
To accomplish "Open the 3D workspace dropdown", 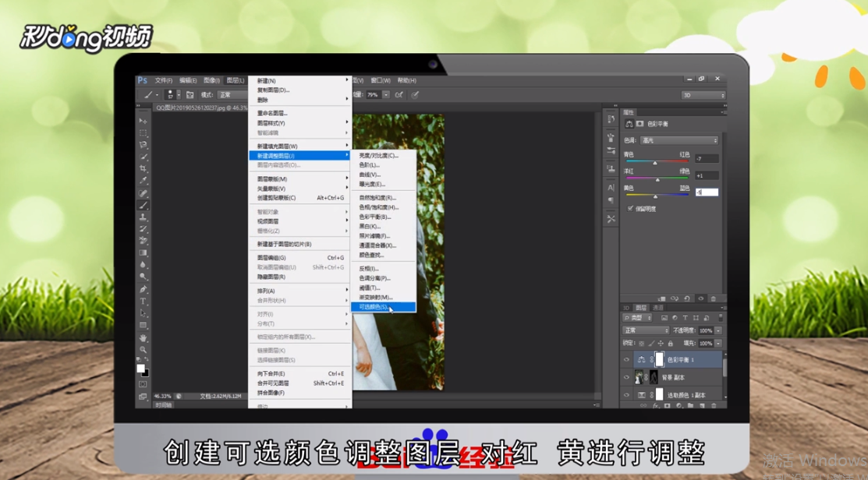I will tap(703, 95).
